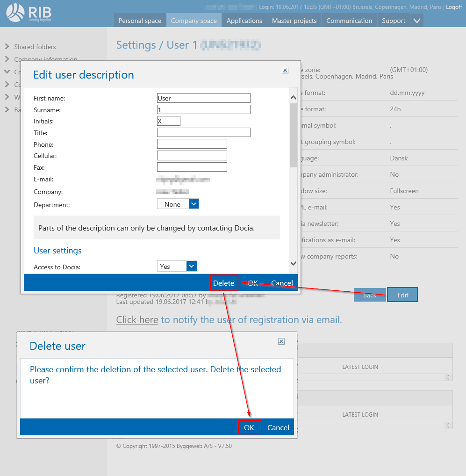
Task: Focus the Phone input field
Action: pyautogui.click(x=192, y=144)
